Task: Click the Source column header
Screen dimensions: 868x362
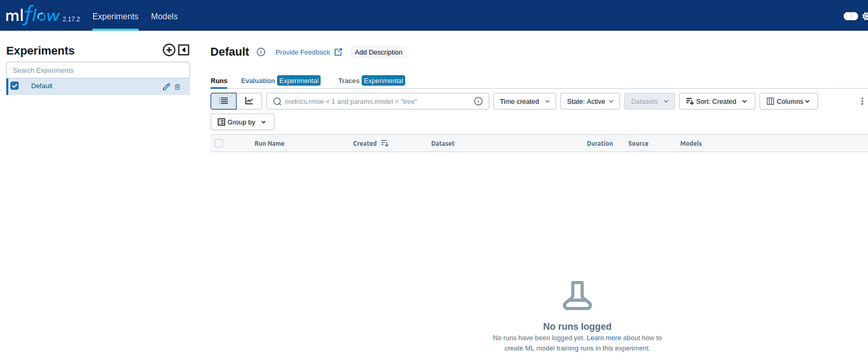Action: 638,143
